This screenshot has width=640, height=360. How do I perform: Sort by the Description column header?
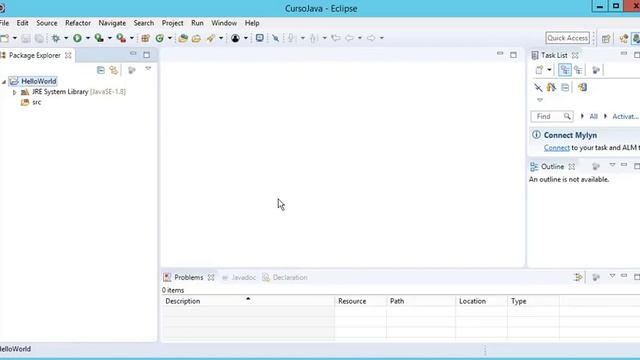click(248, 301)
